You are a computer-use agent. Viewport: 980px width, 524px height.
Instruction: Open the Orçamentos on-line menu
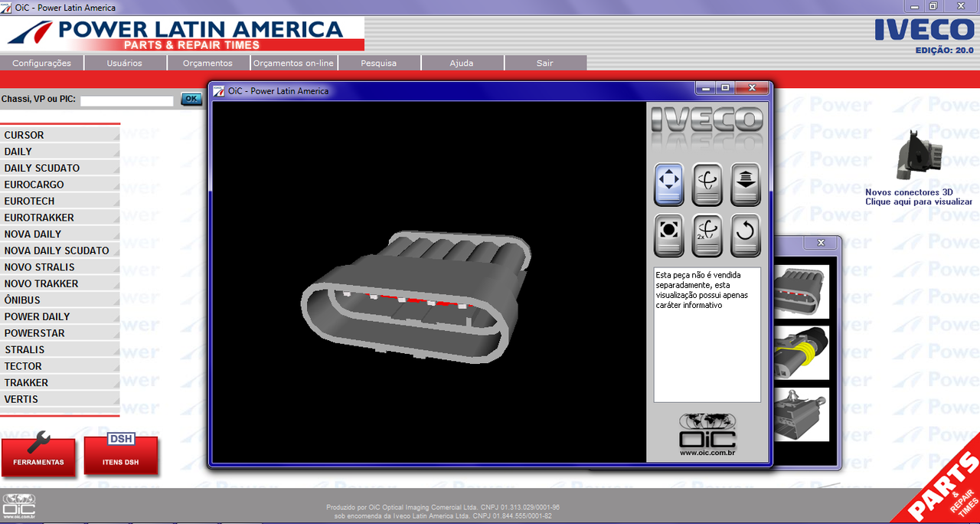click(293, 63)
